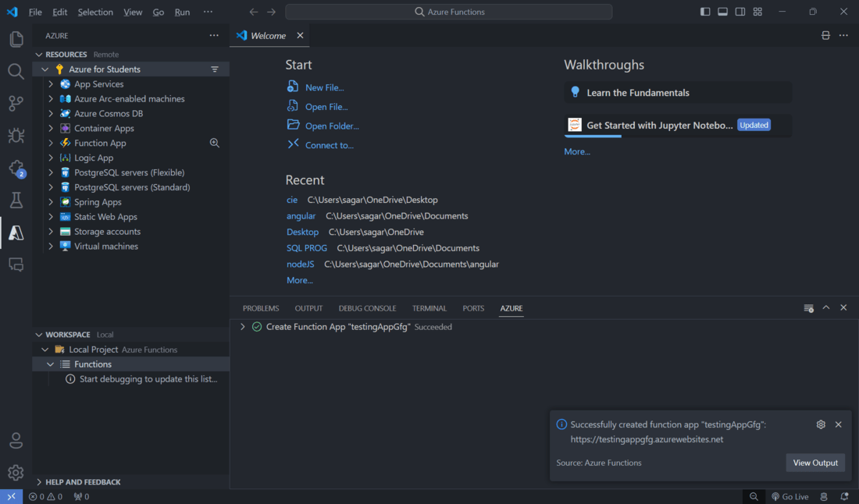This screenshot has height=504, width=859.
Task: Collapse Azure for Students subscription node
Action: (45, 69)
